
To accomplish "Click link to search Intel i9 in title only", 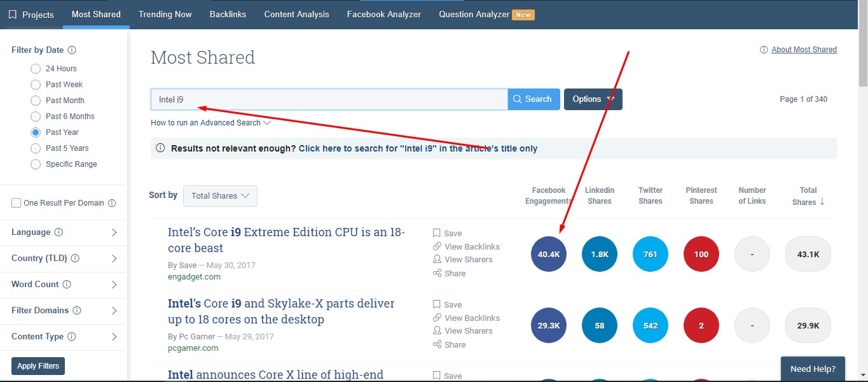I will tap(418, 148).
